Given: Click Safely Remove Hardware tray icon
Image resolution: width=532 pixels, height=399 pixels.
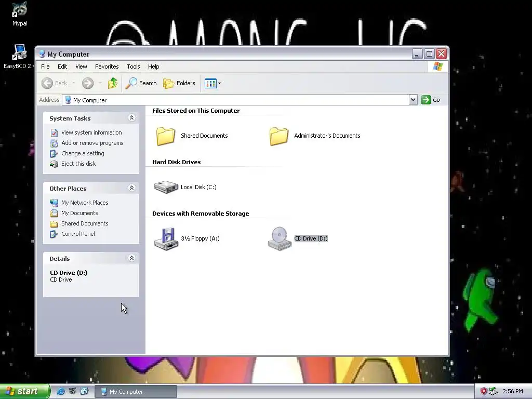Looking at the screenshot, I should [x=493, y=392].
